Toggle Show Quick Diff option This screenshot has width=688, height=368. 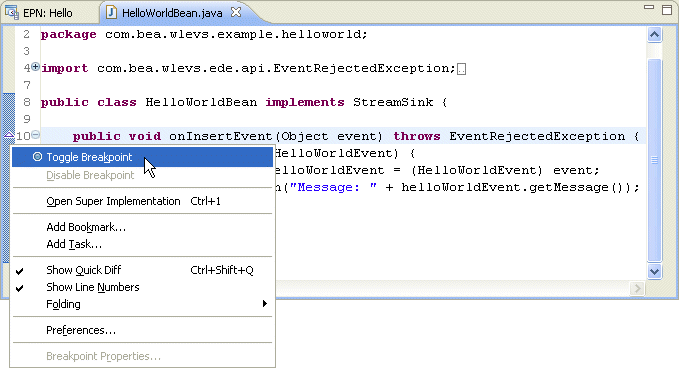pos(142,270)
